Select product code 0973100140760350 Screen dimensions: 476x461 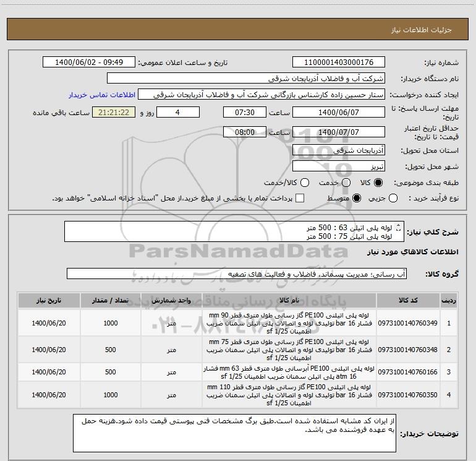coord(408,395)
